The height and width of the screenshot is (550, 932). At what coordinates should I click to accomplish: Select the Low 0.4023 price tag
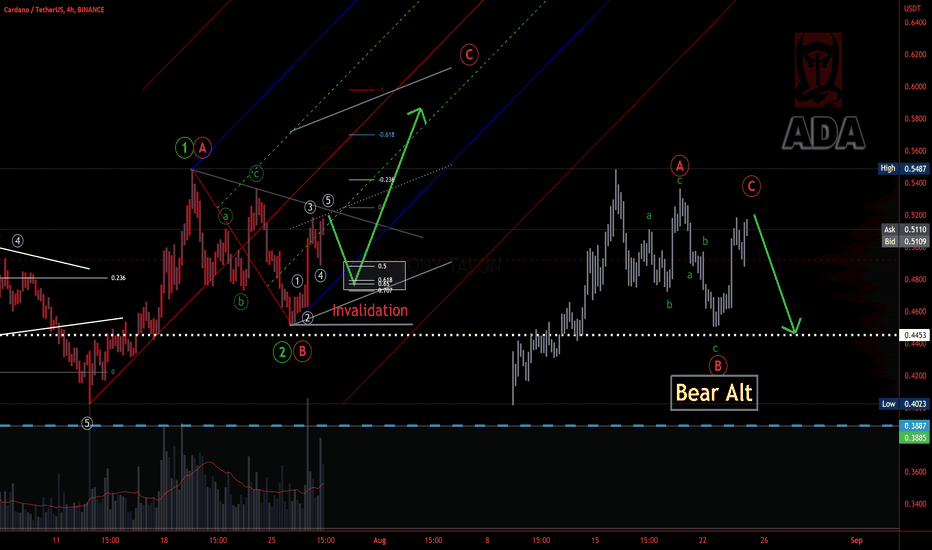(x=903, y=404)
